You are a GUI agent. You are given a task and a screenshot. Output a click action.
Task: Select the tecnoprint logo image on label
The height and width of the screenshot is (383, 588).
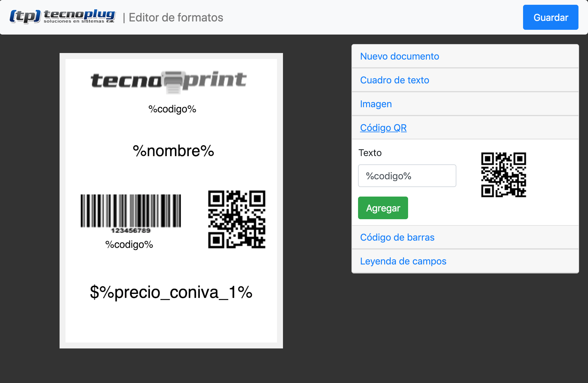click(169, 81)
